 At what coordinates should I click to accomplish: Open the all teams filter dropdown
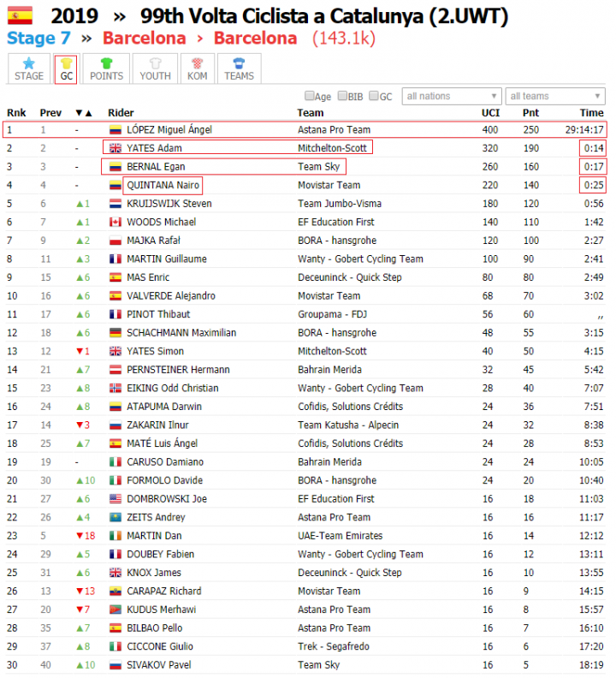click(555, 96)
